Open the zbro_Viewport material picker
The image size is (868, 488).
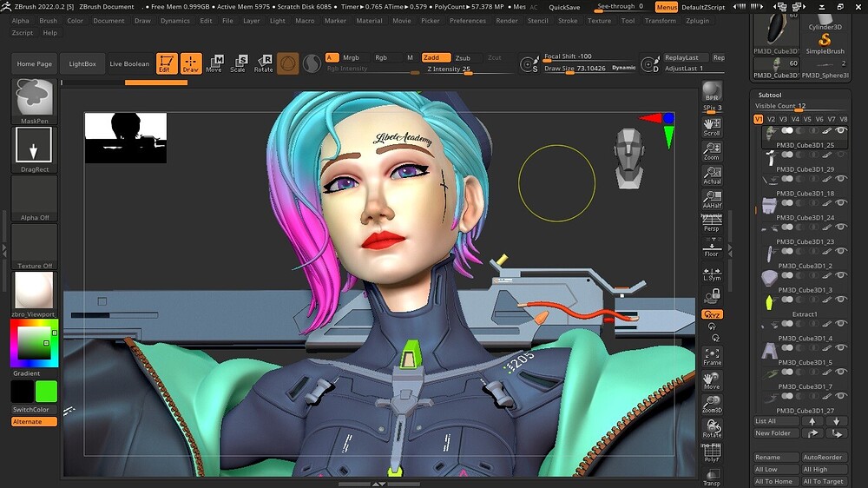point(35,294)
